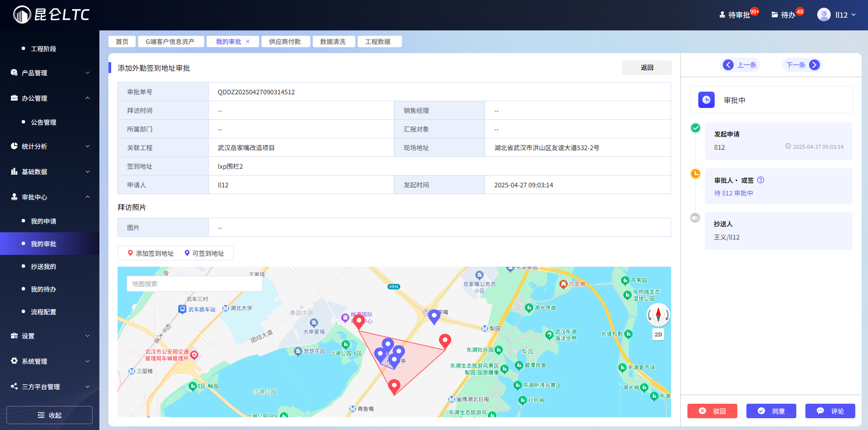The image size is (868, 430).
Task: Show 可签到地址 markers on the map
Action: [205, 253]
